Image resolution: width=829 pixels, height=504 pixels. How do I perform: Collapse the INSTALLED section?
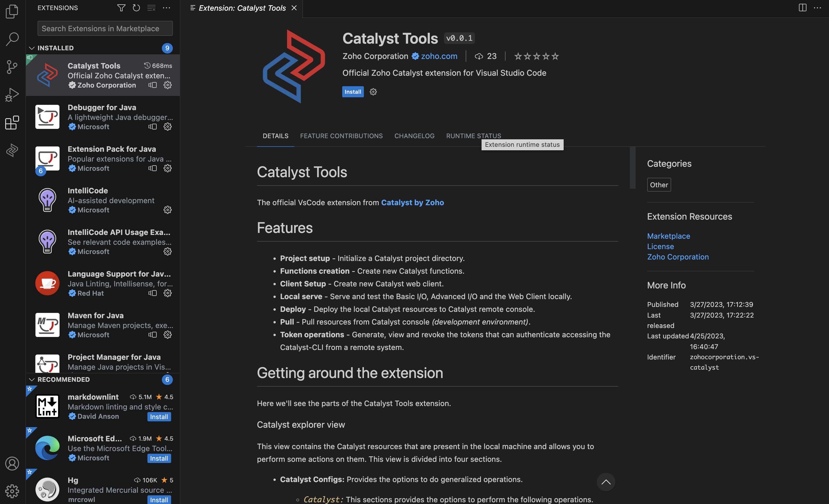(32, 48)
